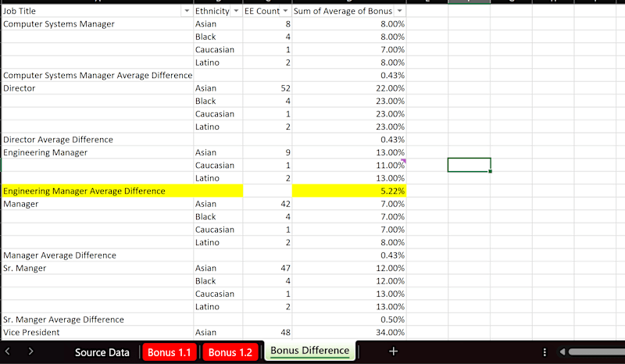Select Asian ethnicity cell in Vice President row
The height and width of the screenshot is (364, 625).
(x=218, y=332)
